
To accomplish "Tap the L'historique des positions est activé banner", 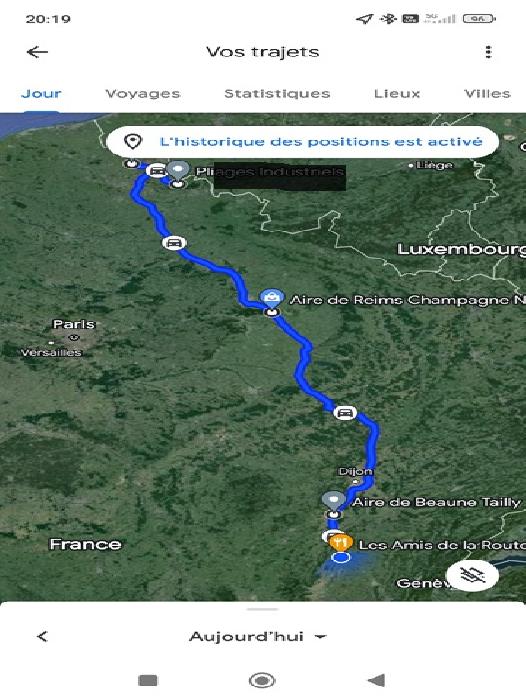I will 303,142.
